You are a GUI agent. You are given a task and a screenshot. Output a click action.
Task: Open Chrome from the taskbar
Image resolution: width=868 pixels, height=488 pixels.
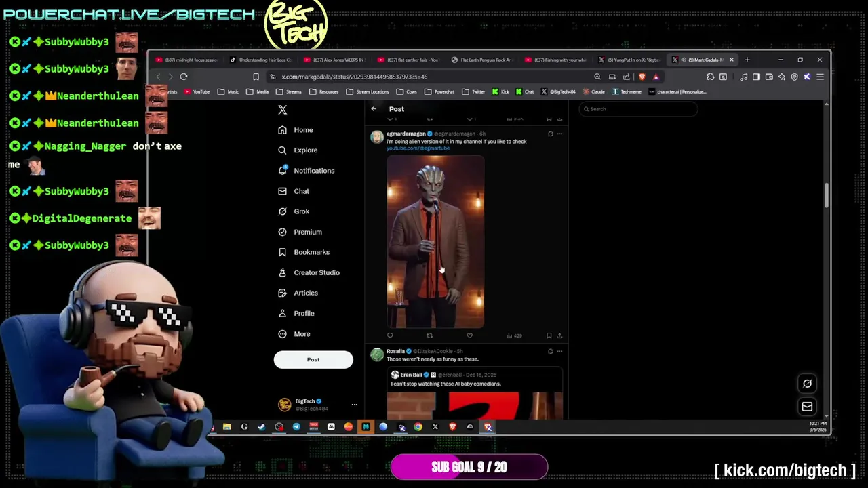coord(418,427)
